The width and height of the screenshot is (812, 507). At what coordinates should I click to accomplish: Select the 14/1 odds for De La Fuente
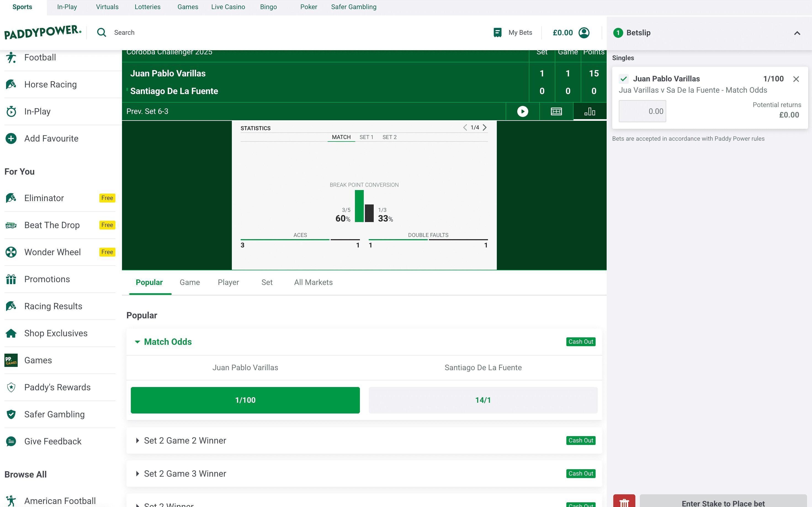(x=483, y=400)
